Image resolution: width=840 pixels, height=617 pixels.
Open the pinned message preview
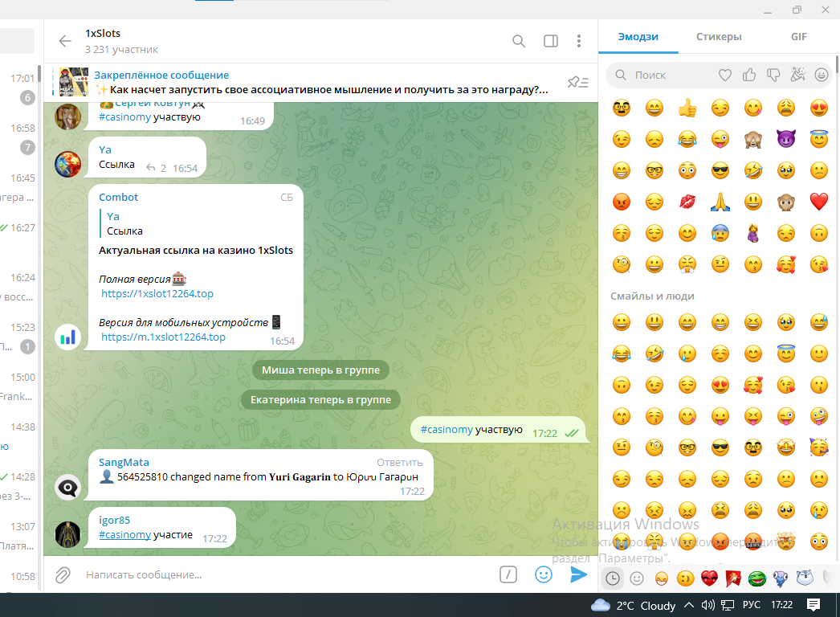click(x=321, y=83)
